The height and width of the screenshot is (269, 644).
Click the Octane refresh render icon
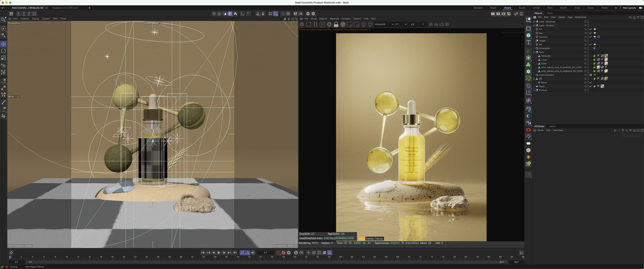coord(309,24)
